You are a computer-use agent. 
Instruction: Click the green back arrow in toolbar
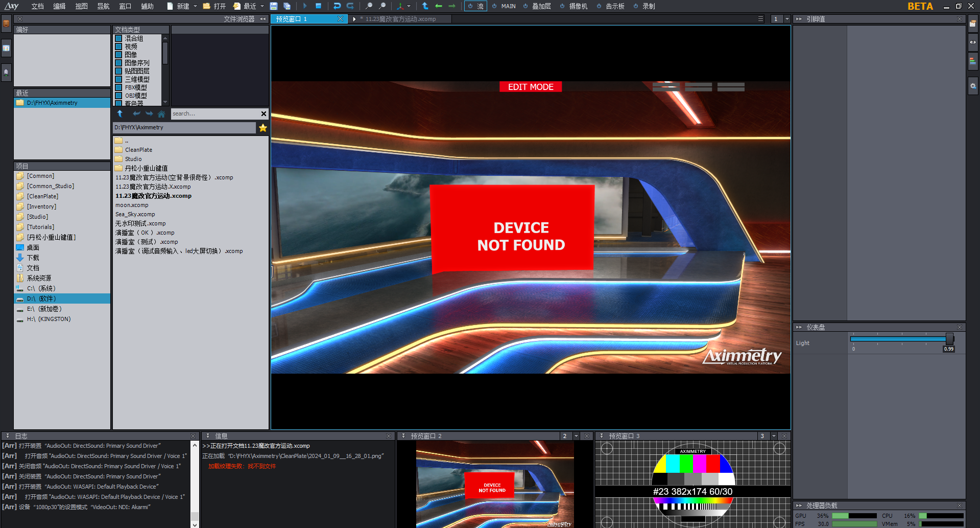tap(439, 6)
